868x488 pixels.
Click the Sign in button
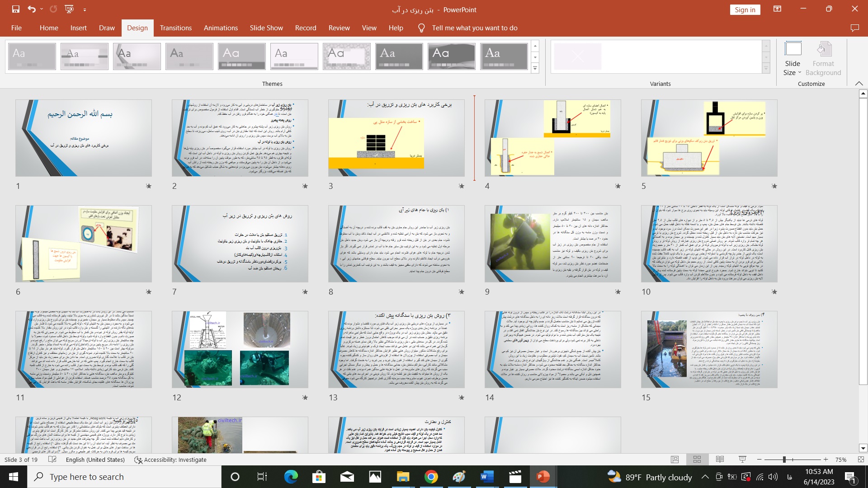745,9
